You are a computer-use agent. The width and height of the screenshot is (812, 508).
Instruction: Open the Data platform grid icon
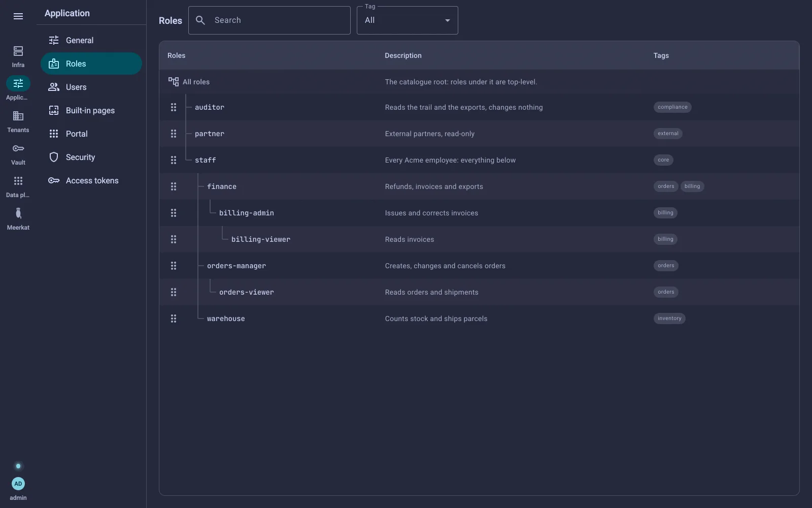tap(18, 181)
